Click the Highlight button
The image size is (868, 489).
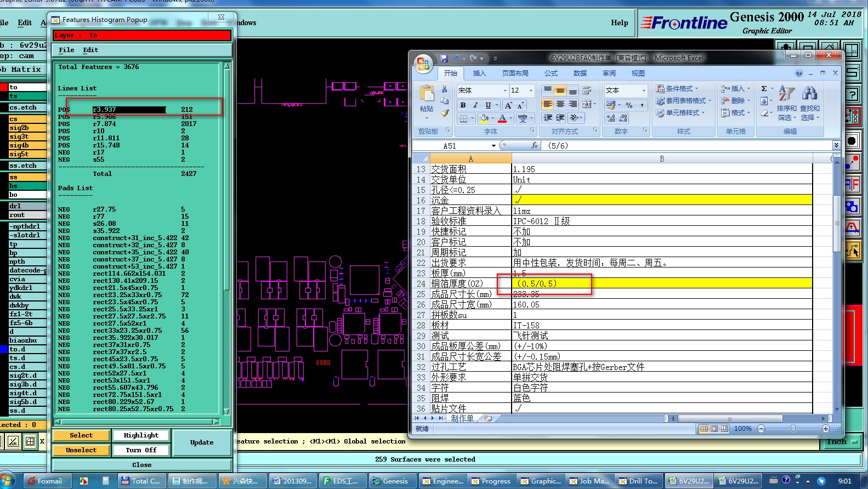tap(141, 435)
